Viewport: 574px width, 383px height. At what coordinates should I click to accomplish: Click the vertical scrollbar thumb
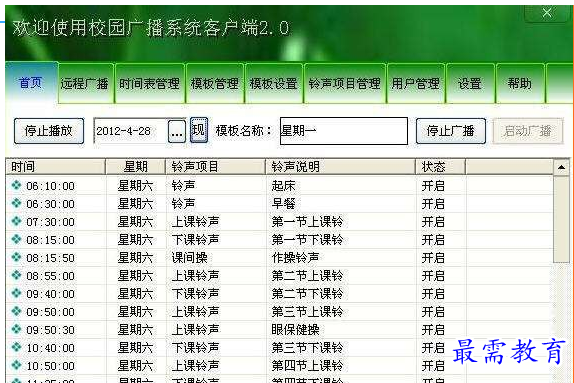[x=561, y=219]
